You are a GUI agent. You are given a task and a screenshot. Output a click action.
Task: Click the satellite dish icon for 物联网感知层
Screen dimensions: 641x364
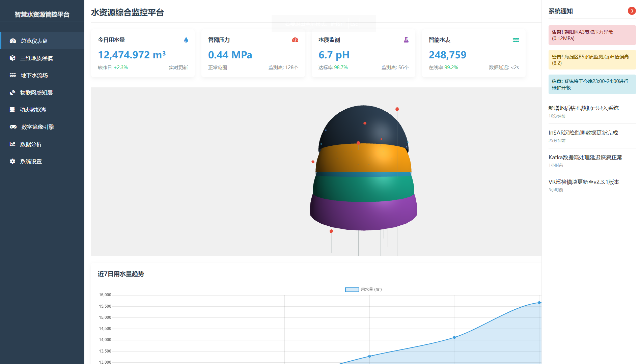tap(12, 92)
